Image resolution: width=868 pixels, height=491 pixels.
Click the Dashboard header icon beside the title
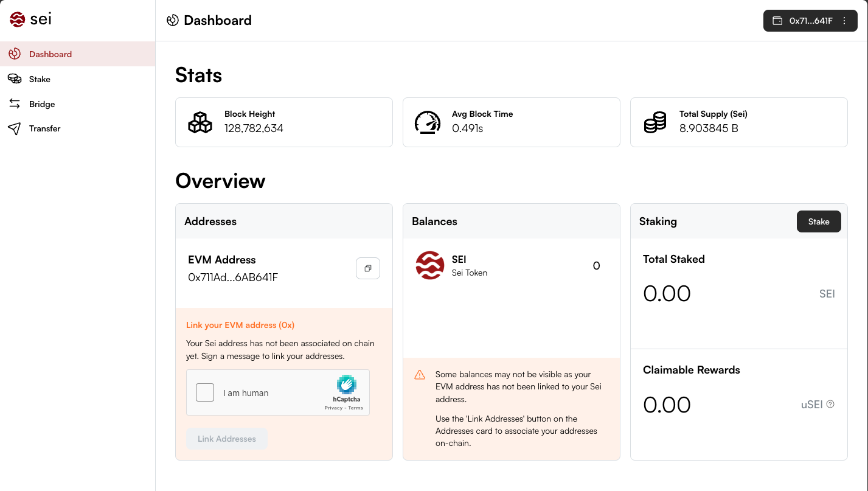click(x=172, y=20)
